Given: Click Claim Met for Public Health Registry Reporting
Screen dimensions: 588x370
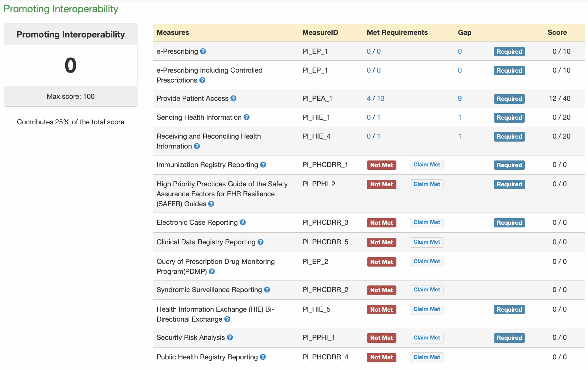Looking at the screenshot, I should point(427,357).
